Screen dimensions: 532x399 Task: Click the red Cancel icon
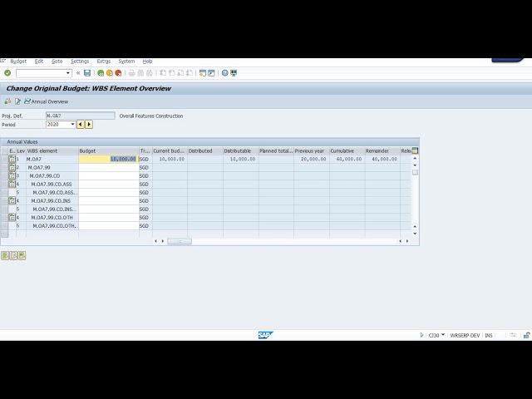coord(118,73)
